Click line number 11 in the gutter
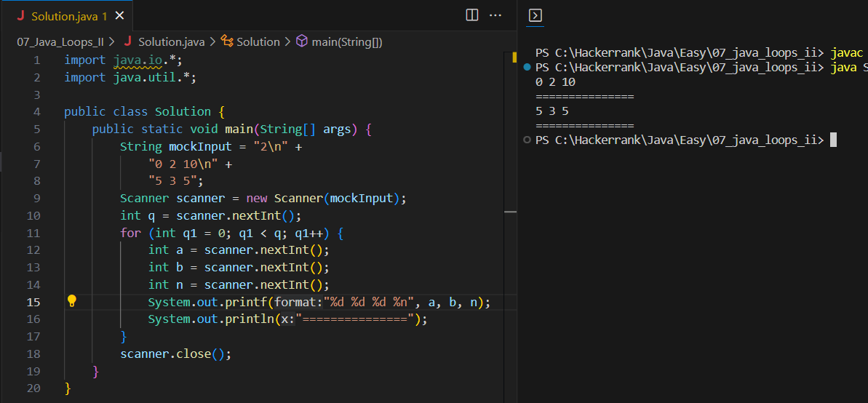 (33, 233)
